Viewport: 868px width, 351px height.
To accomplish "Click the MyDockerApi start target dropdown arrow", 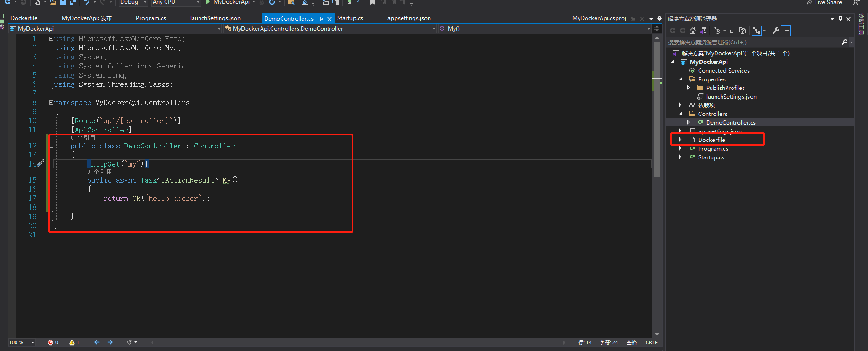I will [254, 2].
